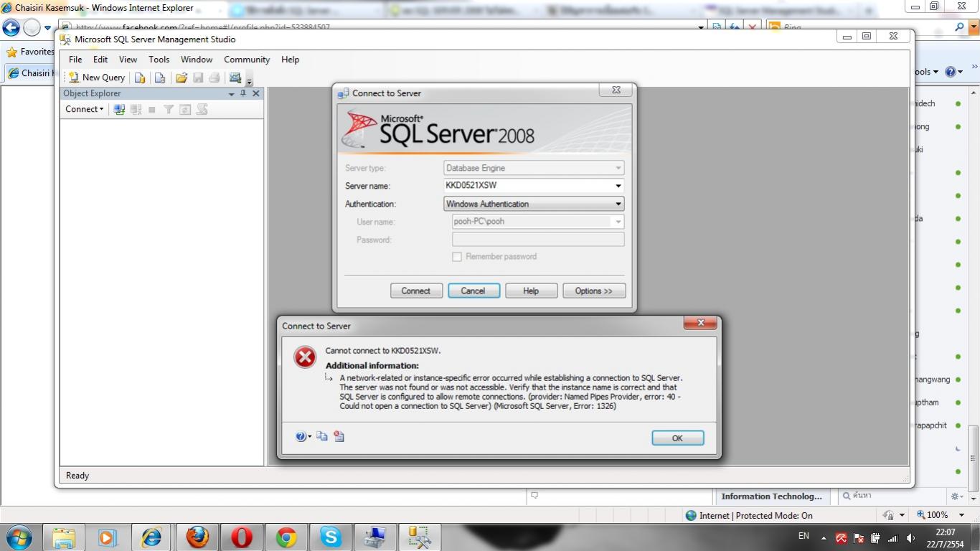The height and width of the screenshot is (551, 980).
Task: Click the Open File toolbar icon
Action: point(182,77)
